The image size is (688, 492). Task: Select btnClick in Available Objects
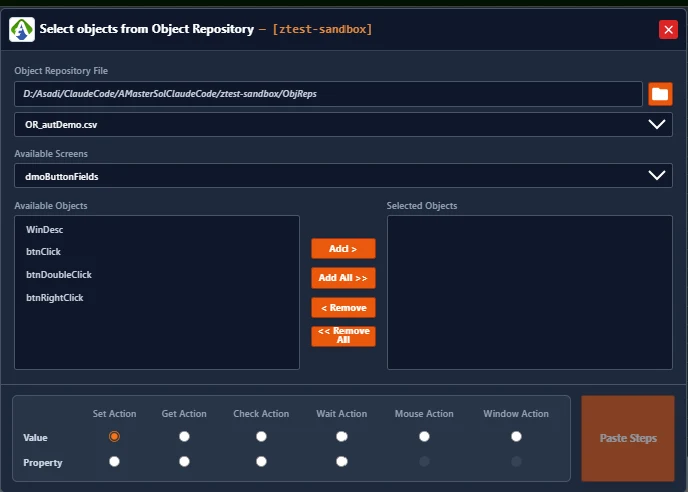pos(43,252)
